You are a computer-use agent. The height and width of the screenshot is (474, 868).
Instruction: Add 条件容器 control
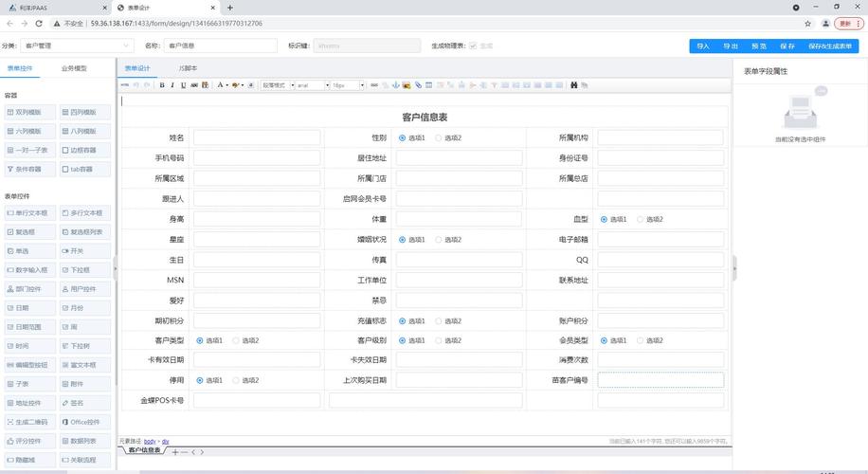tap(30, 169)
